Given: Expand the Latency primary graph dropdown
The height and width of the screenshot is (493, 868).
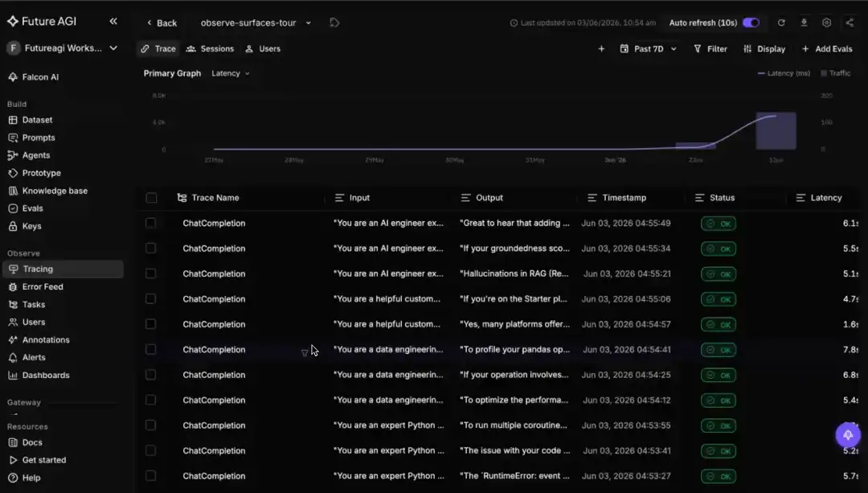Looking at the screenshot, I should coord(231,73).
